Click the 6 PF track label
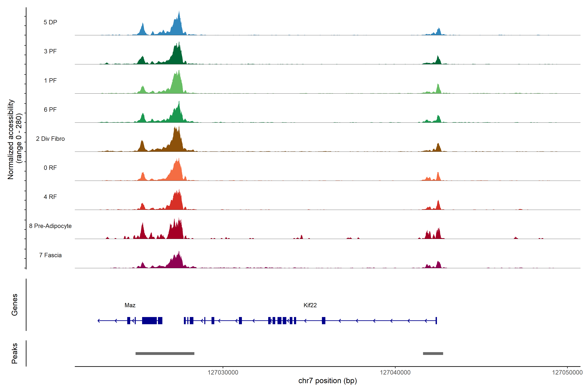 pyautogui.click(x=50, y=109)
